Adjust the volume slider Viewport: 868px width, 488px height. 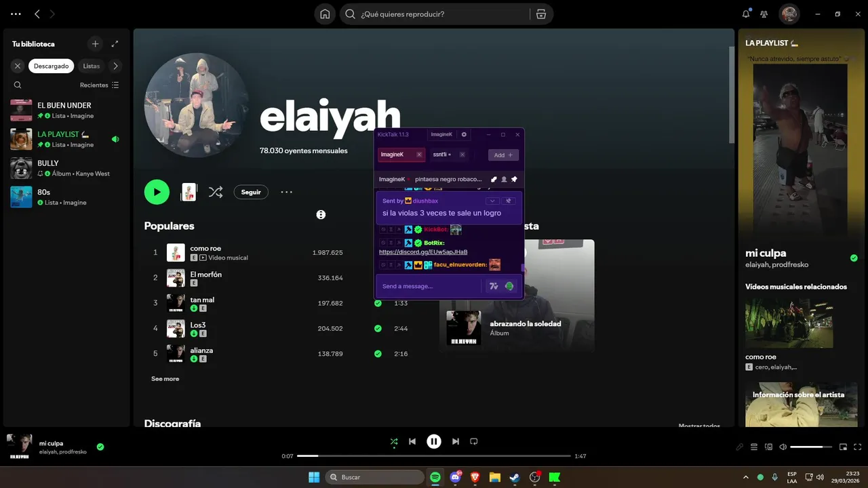point(811,447)
